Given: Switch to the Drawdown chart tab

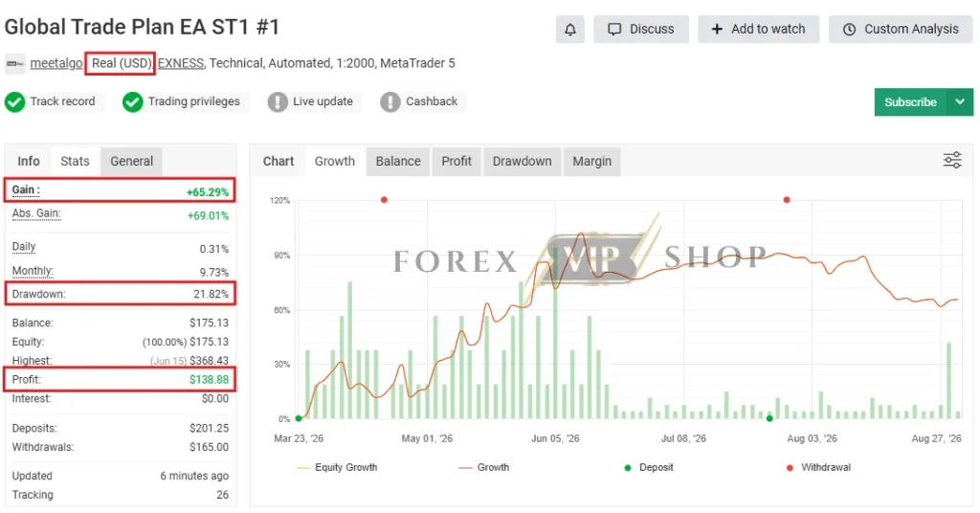Looking at the screenshot, I should tap(522, 161).
